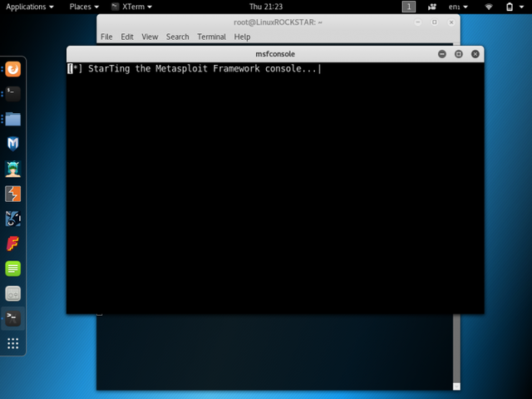Maximize the msfconsole window
Image resolution: width=532 pixels, height=399 pixels.
pyautogui.click(x=458, y=54)
